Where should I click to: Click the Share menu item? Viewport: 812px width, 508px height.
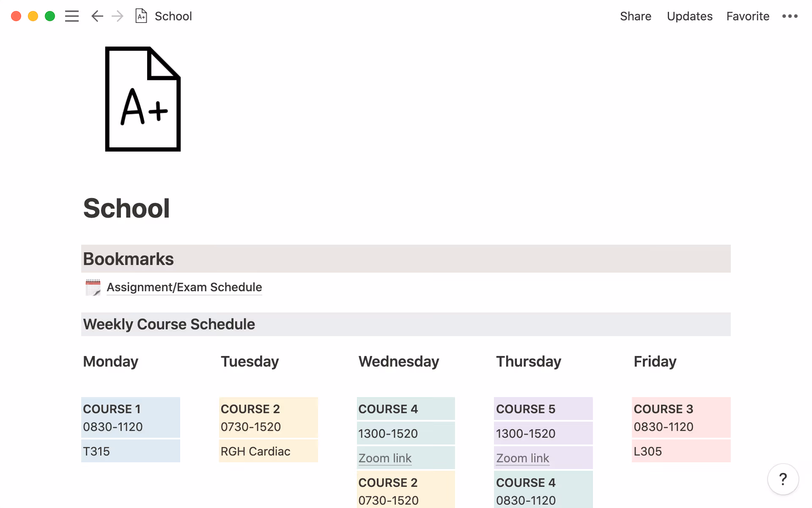(635, 16)
